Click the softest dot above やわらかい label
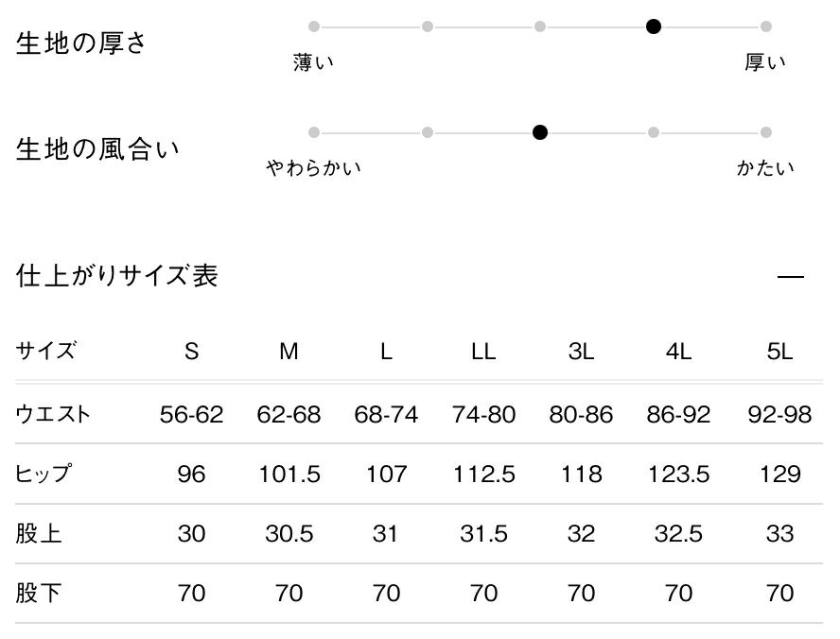Image resolution: width=840 pixels, height=639 pixels. [314, 132]
